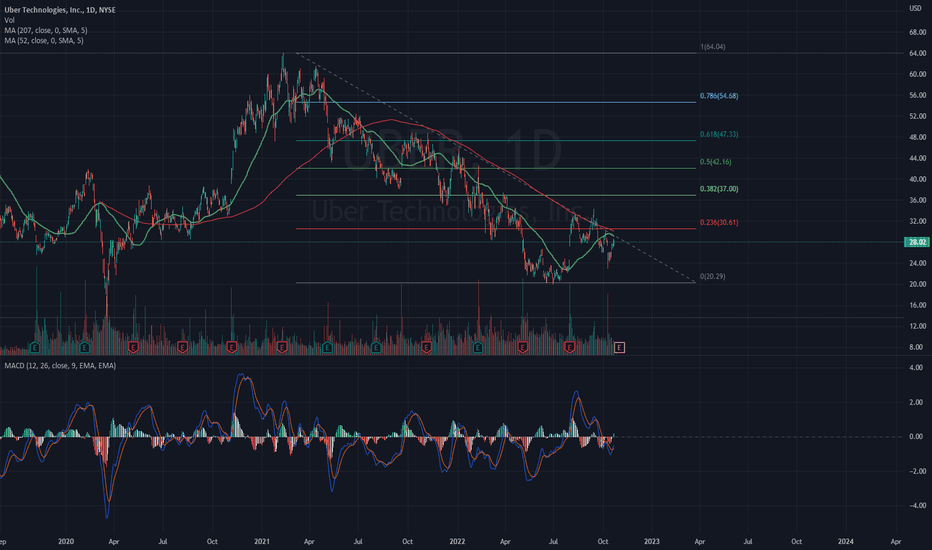Click the upcoming outlined earnings marker

pyautogui.click(x=619, y=347)
